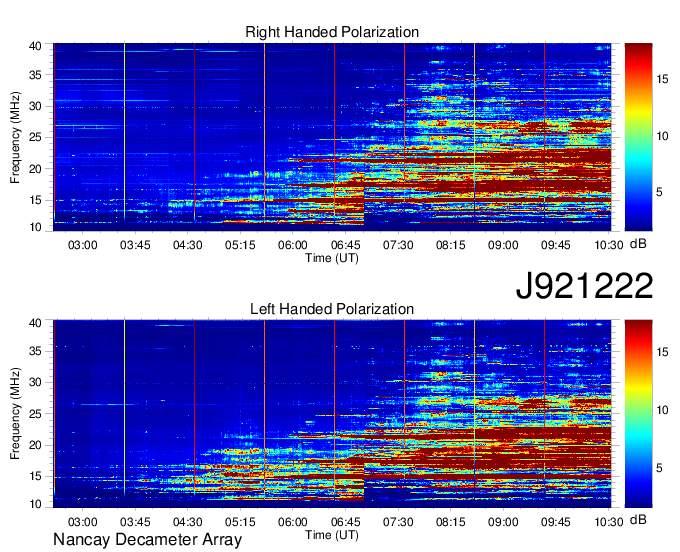Click "Frequency (MHz)" label of Right Handed plot

tap(15, 137)
